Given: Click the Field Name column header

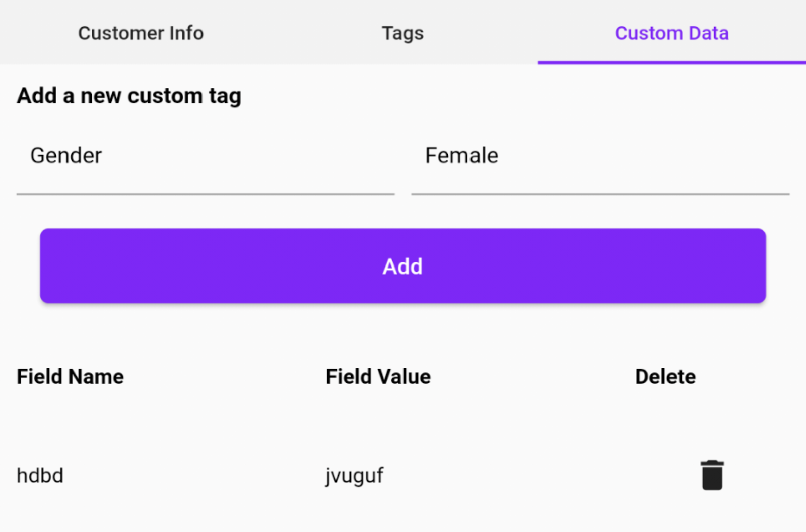Looking at the screenshot, I should (x=70, y=377).
